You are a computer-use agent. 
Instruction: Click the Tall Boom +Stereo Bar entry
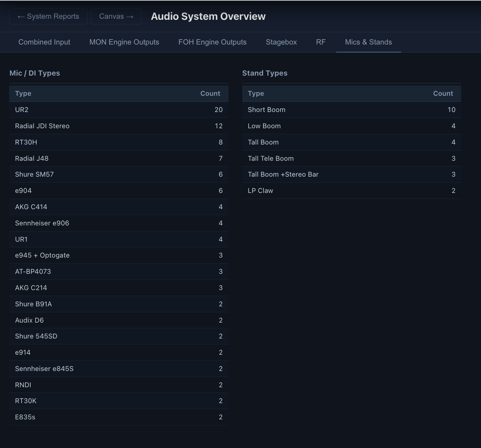[352, 175]
